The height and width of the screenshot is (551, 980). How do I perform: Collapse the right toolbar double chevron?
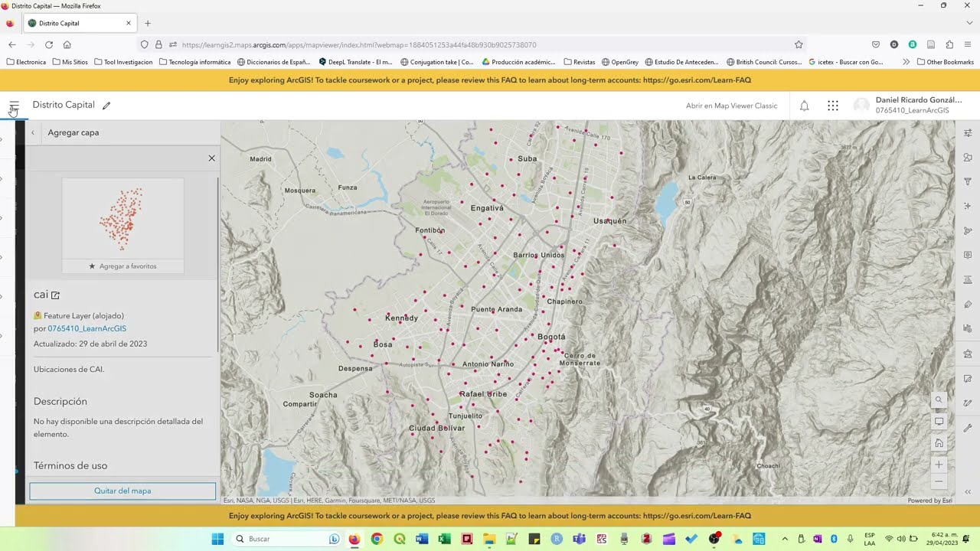pos(968,492)
